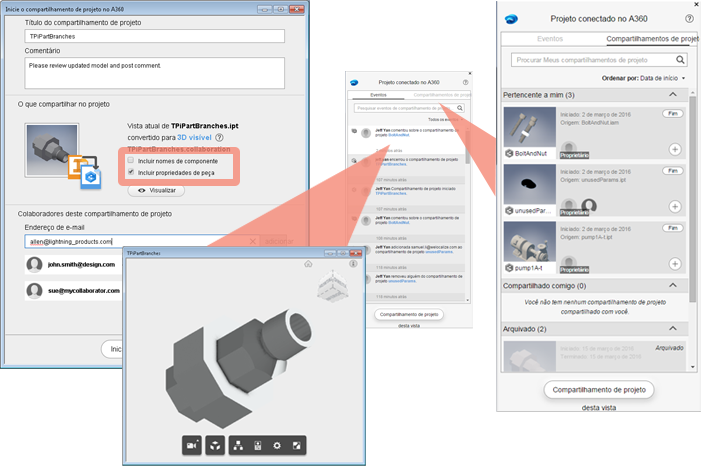701x467 pixels.
Task: Open viewer settings gear icon
Action: [x=277, y=446]
